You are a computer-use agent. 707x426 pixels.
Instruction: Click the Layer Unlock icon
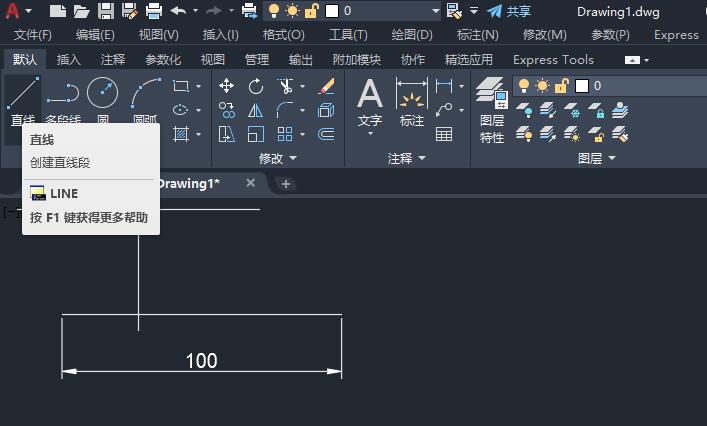pos(596,134)
